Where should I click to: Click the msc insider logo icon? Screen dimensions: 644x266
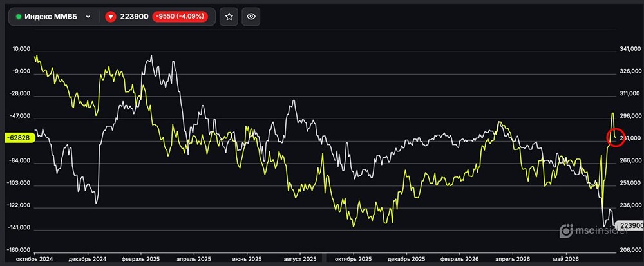tap(566, 231)
